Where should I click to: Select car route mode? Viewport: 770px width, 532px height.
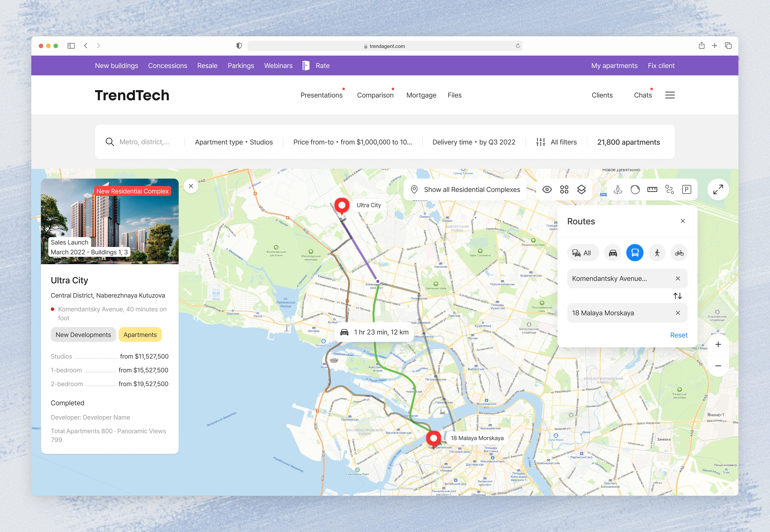coord(613,253)
